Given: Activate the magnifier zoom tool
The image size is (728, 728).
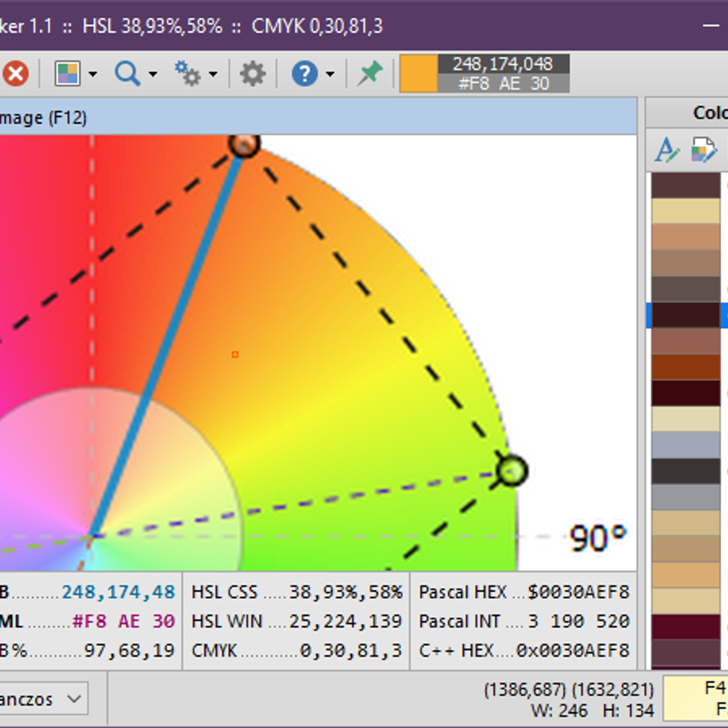Looking at the screenshot, I should (127, 73).
